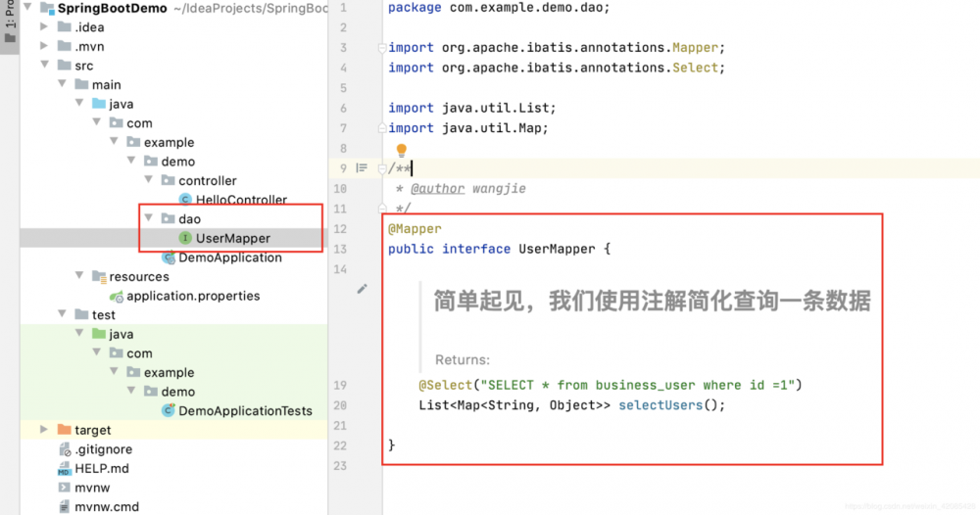Image resolution: width=980 pixels, height=515 pixels.
Task: Select the mvnw.cmd file row
Action: point(106,507)
